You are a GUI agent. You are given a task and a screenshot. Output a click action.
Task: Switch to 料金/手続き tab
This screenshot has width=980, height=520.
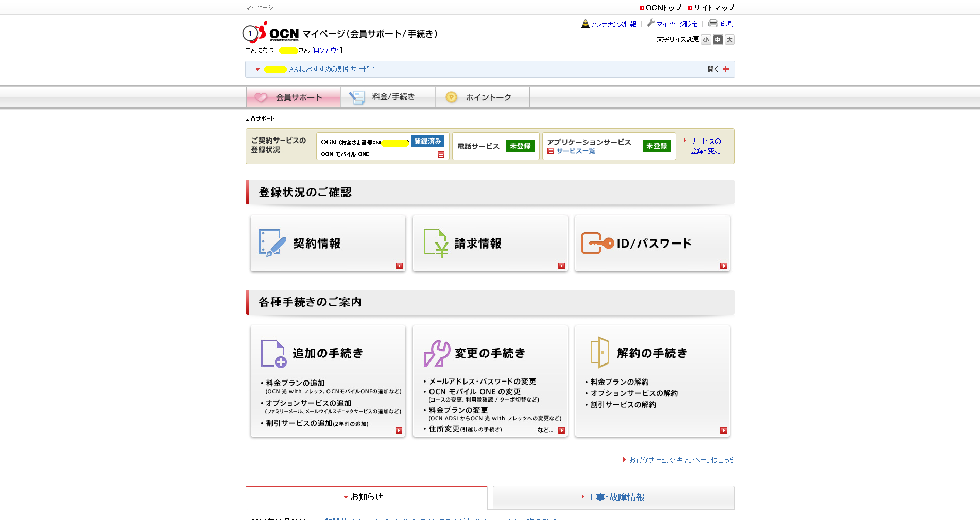pyautogui.click(x=388, y=97)
